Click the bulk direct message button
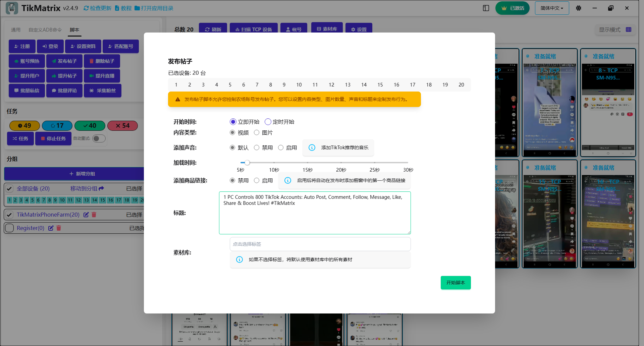This screenshot has height=346, width=644. 27,91
